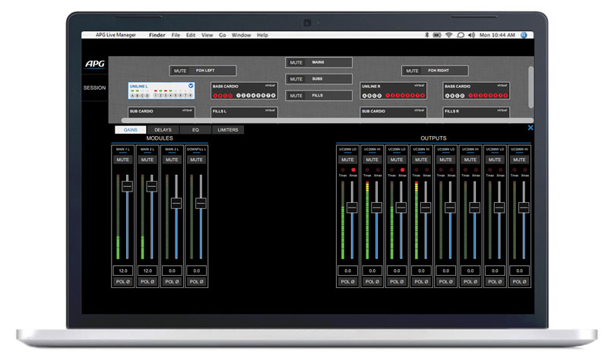The image size is (608, 364).
Task: Switch to the LIMITERS tab
Action: 227,130
